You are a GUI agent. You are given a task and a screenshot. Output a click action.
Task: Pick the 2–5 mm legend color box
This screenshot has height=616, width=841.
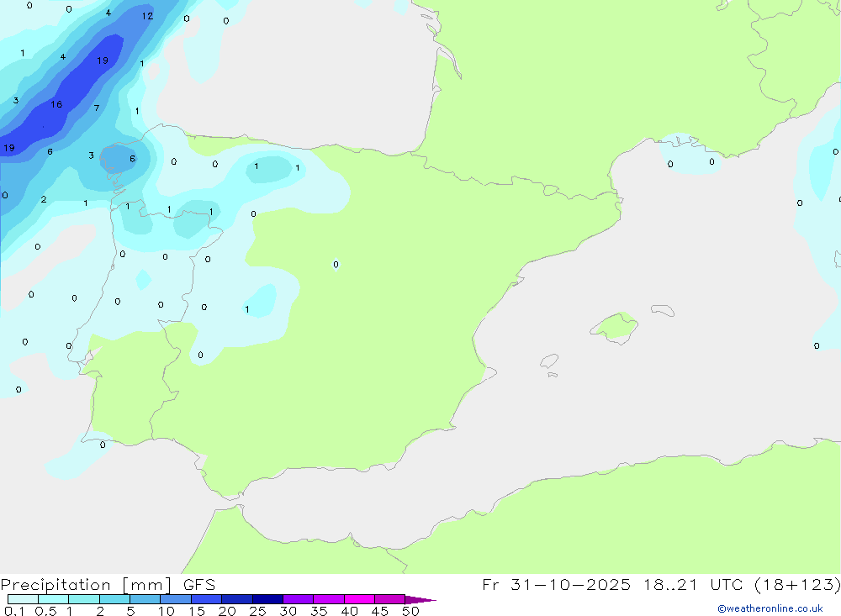coord(114,599)
